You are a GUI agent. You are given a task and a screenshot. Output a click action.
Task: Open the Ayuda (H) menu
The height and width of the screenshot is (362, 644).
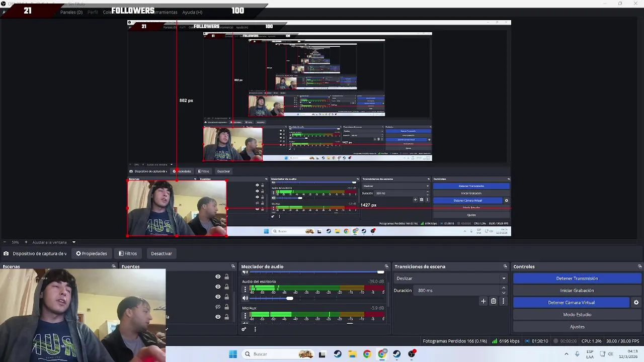(192, 12)
